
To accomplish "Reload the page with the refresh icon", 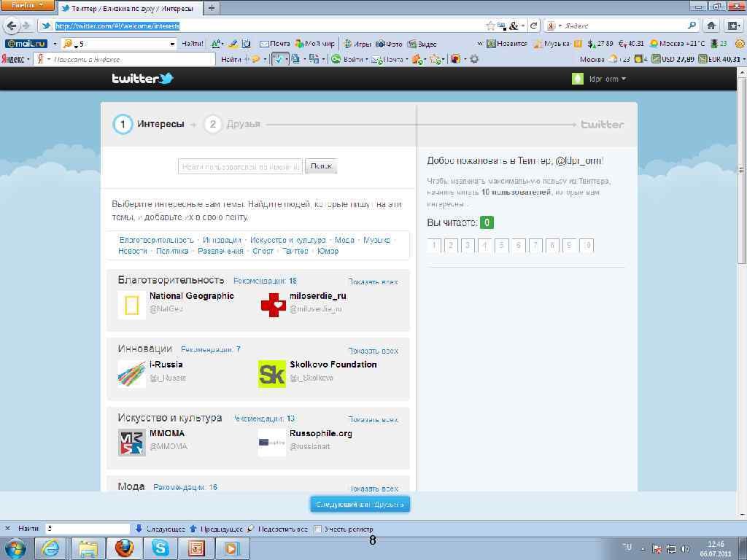I will coord(534,26).
